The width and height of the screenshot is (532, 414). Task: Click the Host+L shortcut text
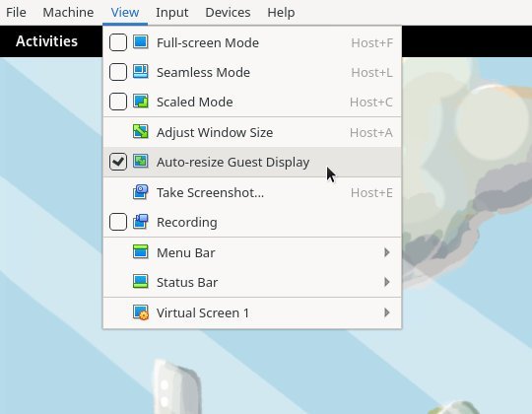click(371, 72)
